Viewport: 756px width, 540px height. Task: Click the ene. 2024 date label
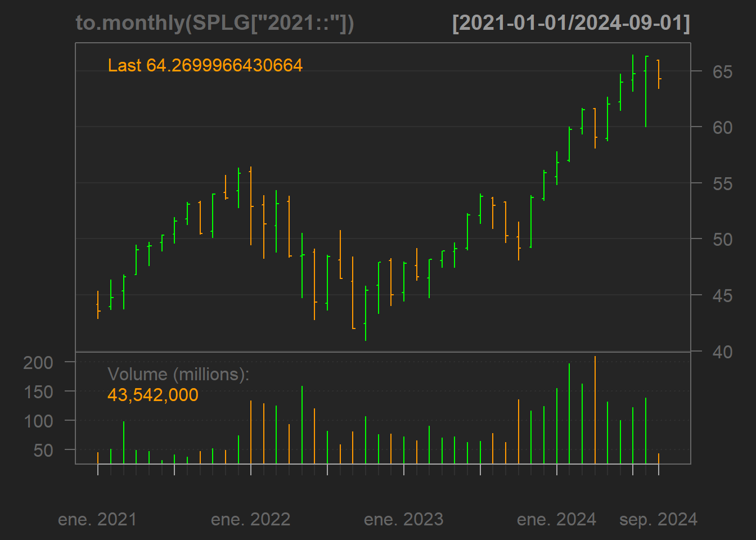pos(556,519)
